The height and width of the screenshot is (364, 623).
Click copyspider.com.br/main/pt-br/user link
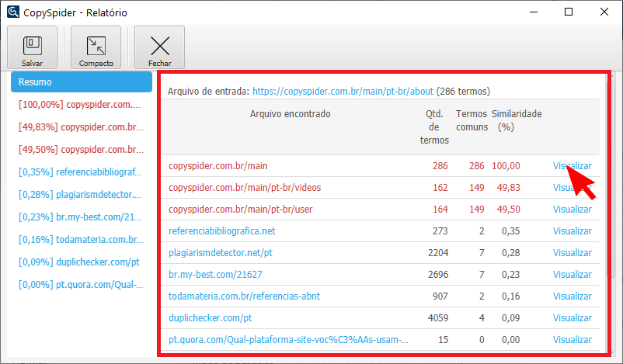click(x=241, y=210)
